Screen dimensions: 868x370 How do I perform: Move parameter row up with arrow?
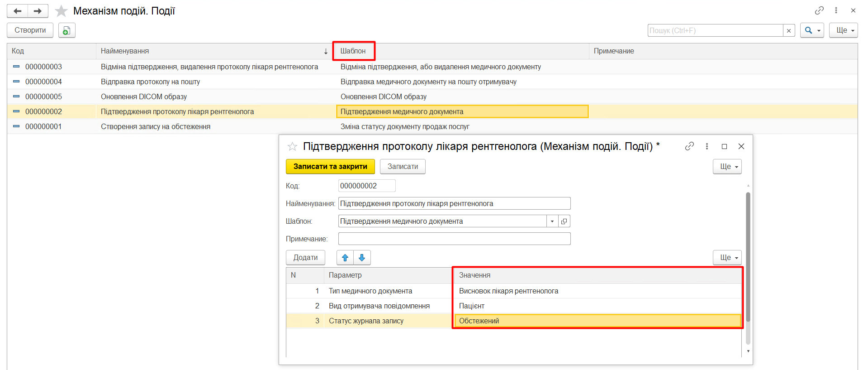tap(345, 258)
